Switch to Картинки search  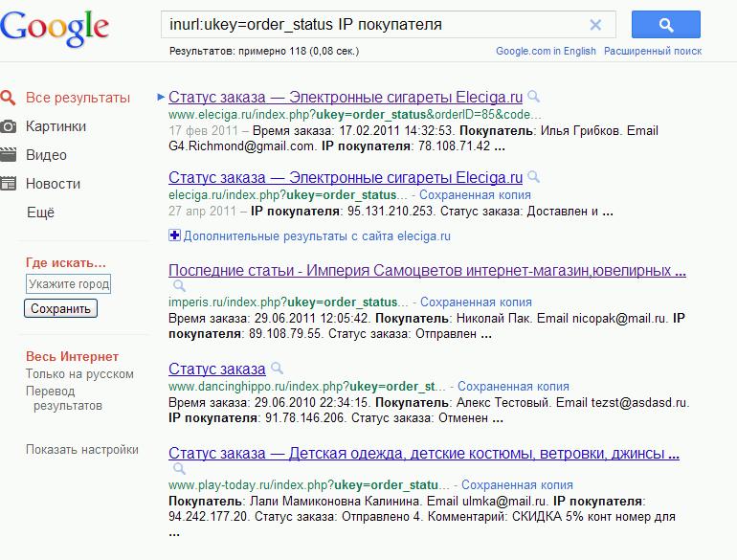click(56, 126)
